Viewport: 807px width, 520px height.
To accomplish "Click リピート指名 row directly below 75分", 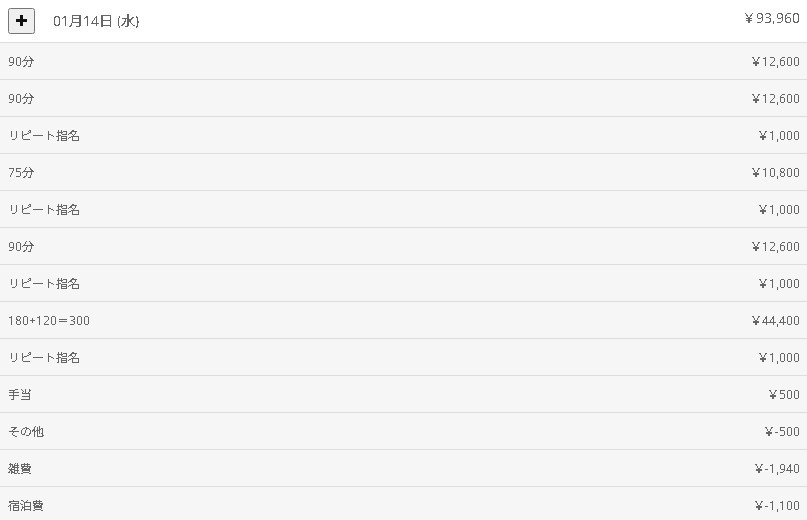I will click(44, 210).
